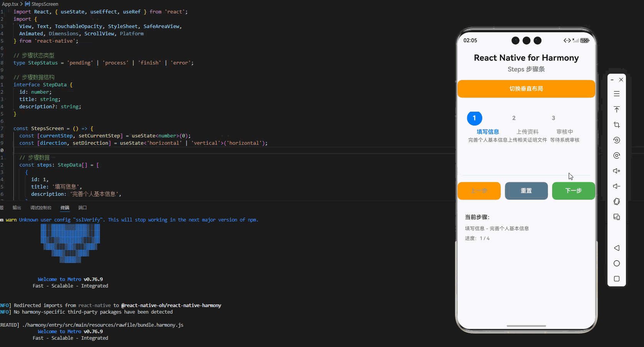Tap the emulator Home circle button
The image size is (644, 347).
coord(617,263)
